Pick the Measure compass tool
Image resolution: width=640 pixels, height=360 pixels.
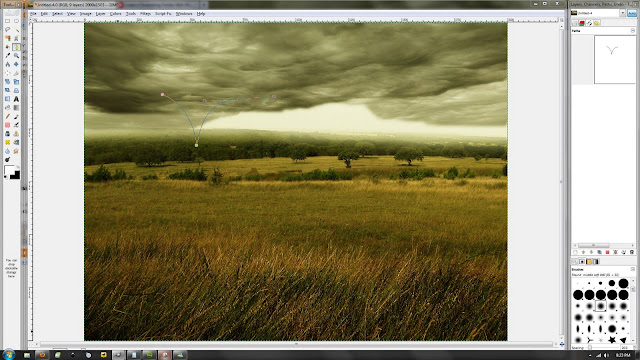(7, 64)
